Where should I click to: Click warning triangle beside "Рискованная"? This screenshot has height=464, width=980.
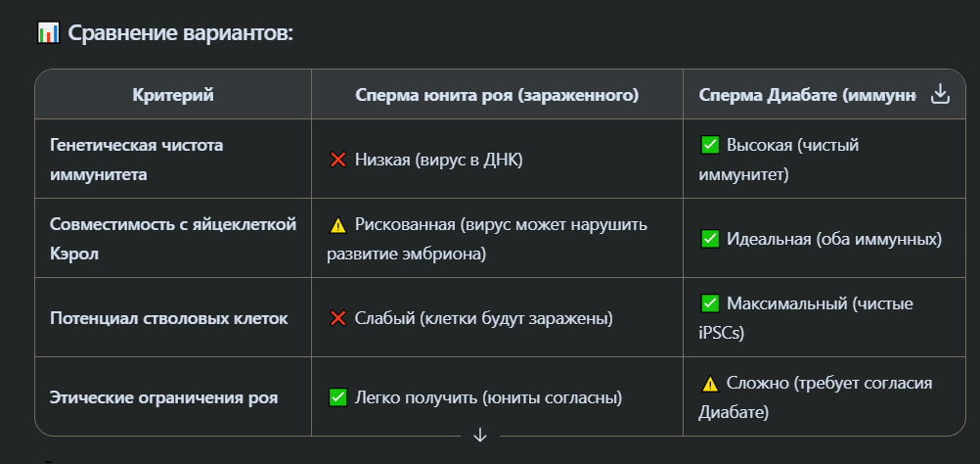338,225
